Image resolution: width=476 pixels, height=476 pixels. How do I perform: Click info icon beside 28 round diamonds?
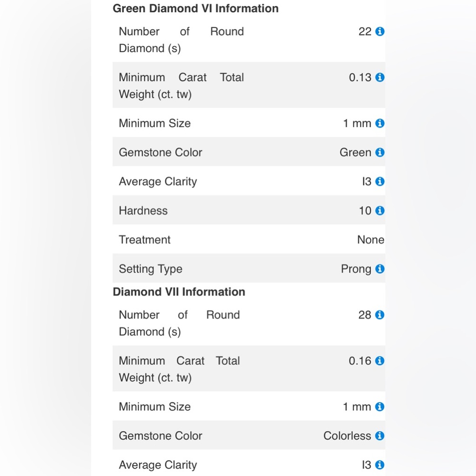(x=379, y=315)
